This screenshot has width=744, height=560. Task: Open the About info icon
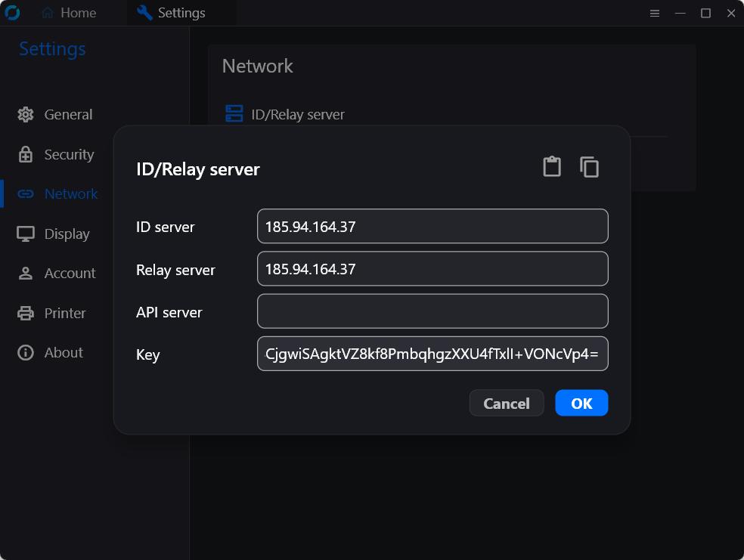[x=26, y=352]
